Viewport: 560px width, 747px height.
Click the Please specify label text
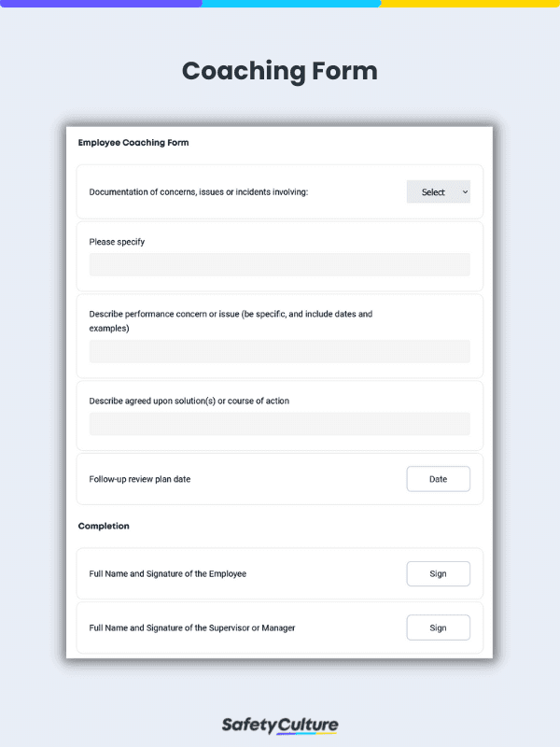click(117, 242)
